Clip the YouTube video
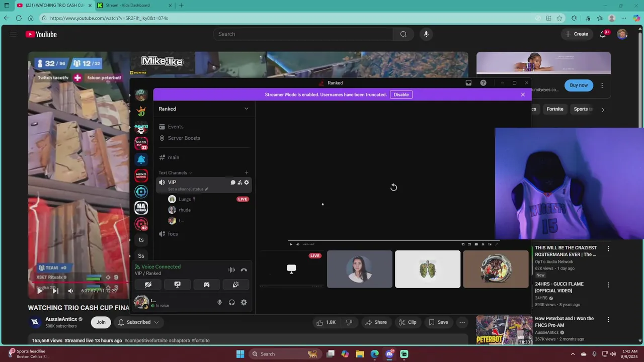The height and width of the screenshot is (362, 644). click(408, 322)
